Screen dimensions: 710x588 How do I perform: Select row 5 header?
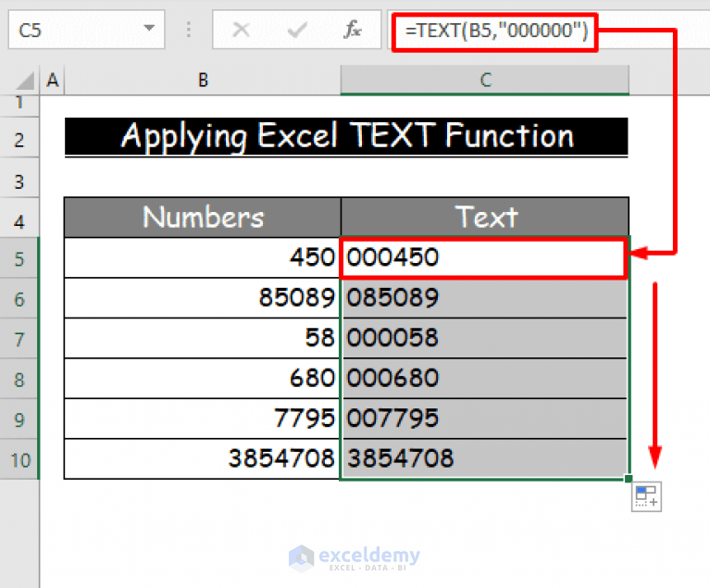click(19, 257)
